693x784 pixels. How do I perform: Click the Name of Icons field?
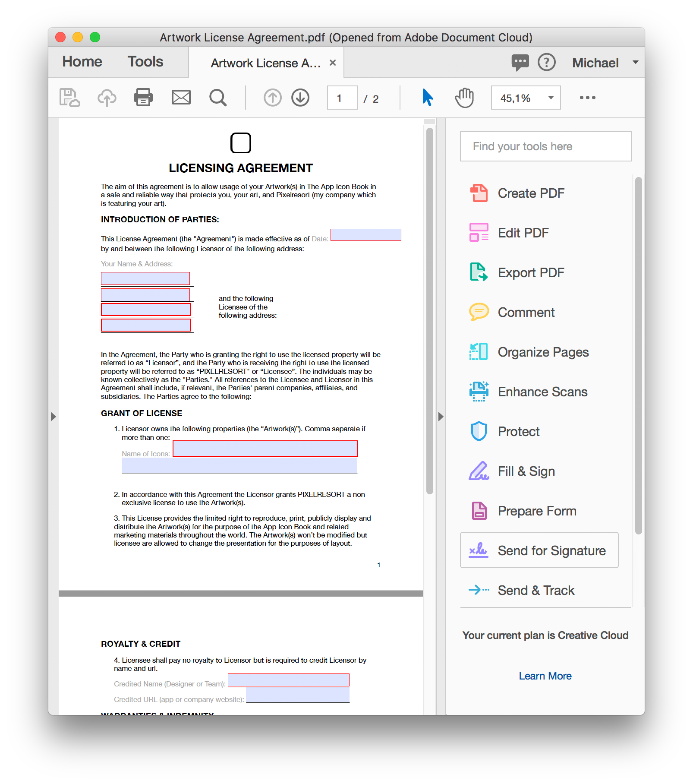click(265, 449)
